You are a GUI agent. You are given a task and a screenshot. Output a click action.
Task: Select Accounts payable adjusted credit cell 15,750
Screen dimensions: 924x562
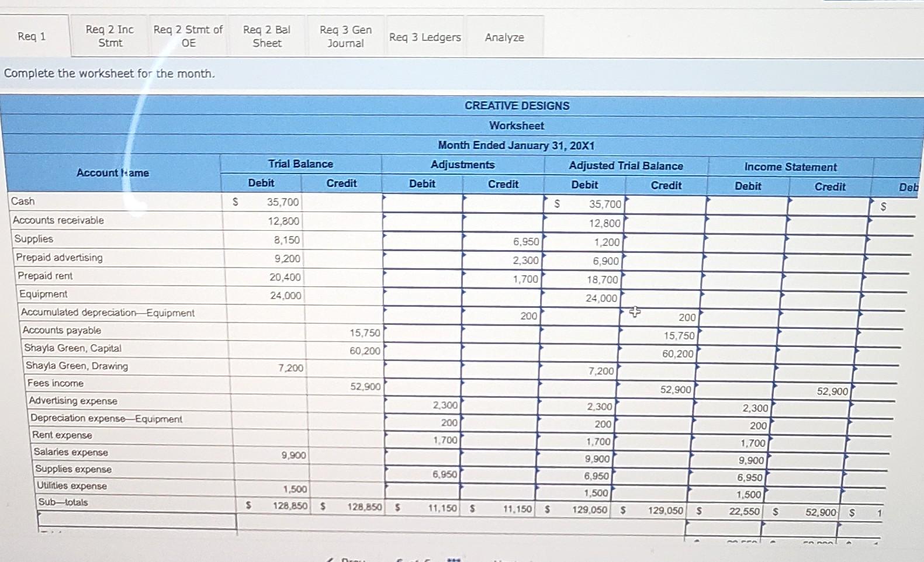(659, 335)
